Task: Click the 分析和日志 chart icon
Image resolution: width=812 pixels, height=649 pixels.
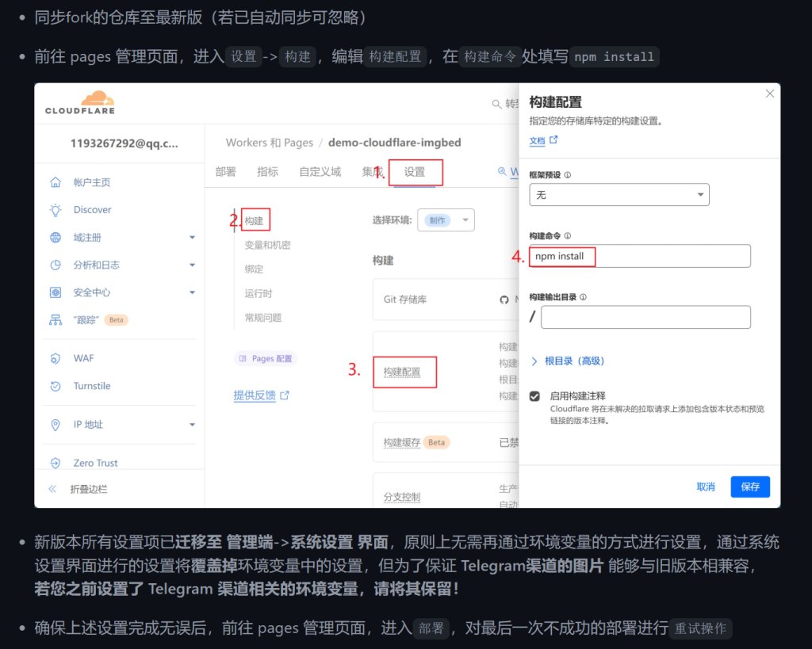Action: pos(56,265)
